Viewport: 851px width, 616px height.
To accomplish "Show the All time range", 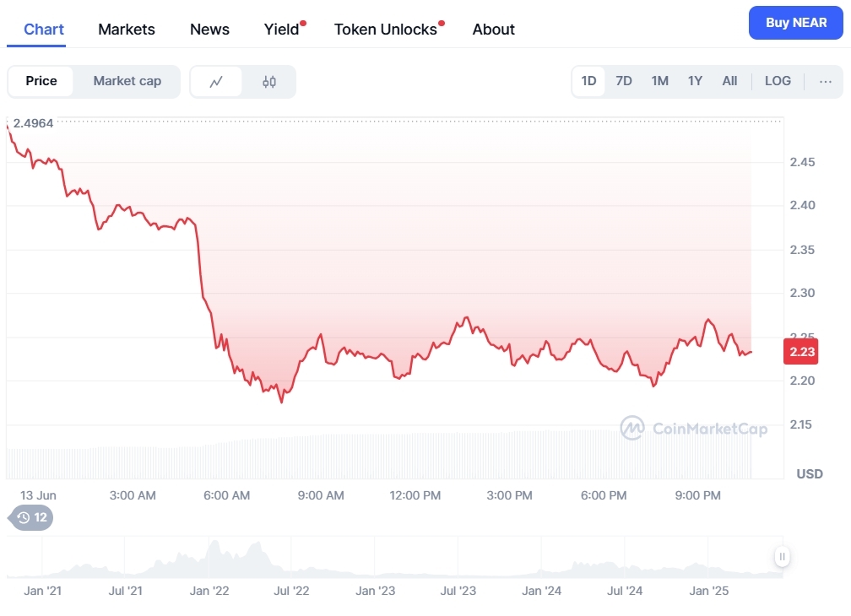I will [729, 81].
